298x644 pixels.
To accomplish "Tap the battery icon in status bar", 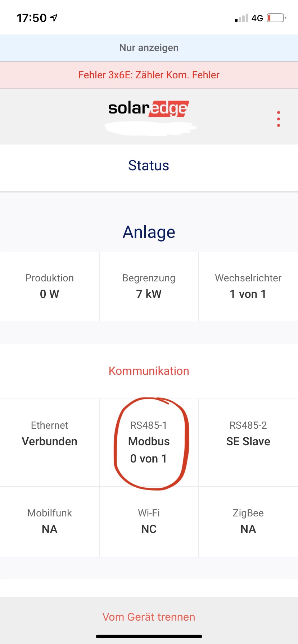I will click(276, 18).
